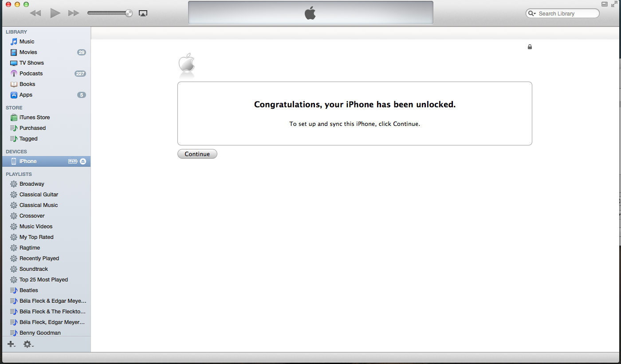Screen dimensions: 621x364
Task: Minimize iTunes with the yellow button
Action: click(x=17, y=4)
